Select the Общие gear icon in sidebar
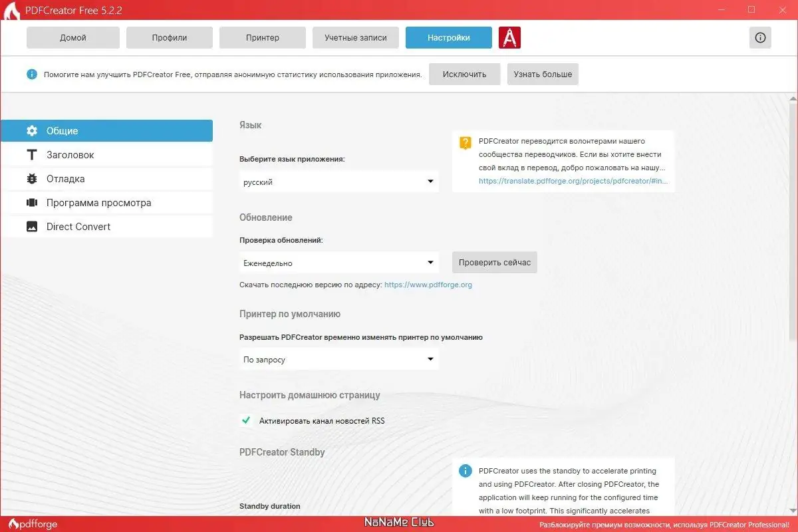 [x=32, y=130]
